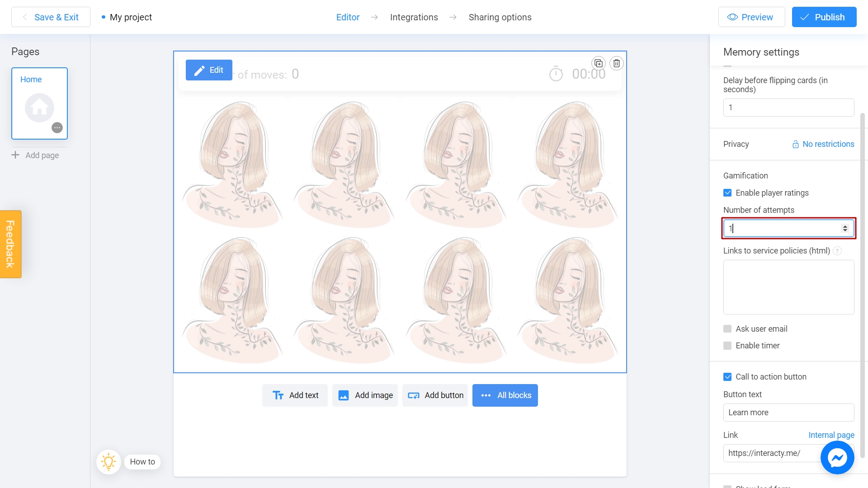Click the duplicate block icon
Image resolution: width=868 pixels, height=488 pixels.
(x=599, y=63)
